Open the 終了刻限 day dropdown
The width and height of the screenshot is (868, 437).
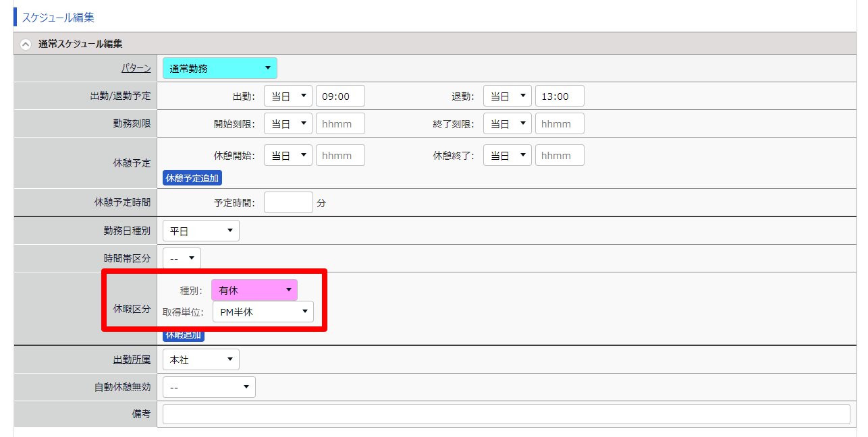coord(508,124)
